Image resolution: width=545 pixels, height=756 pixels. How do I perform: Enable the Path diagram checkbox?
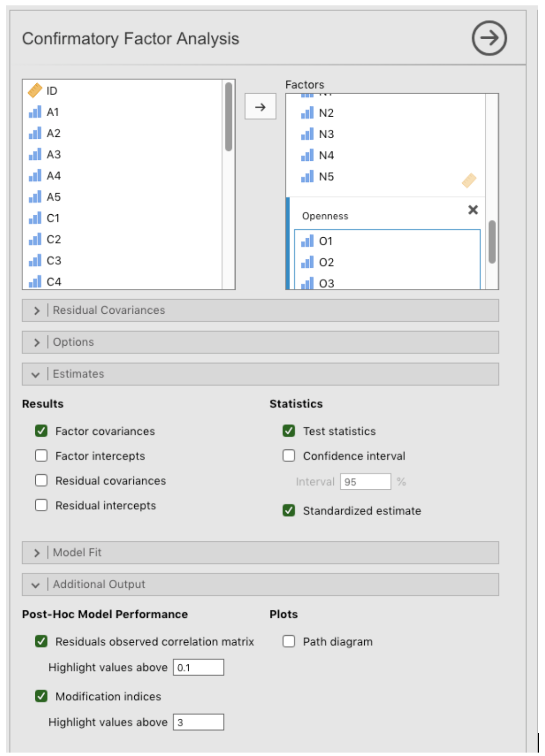coord(289,641)
